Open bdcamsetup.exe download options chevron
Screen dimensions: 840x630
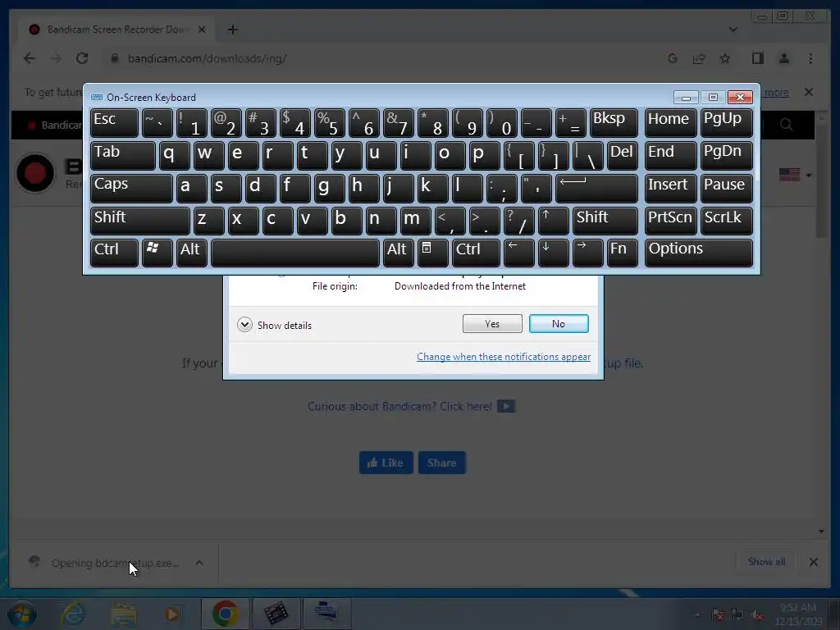pos(199,563)
